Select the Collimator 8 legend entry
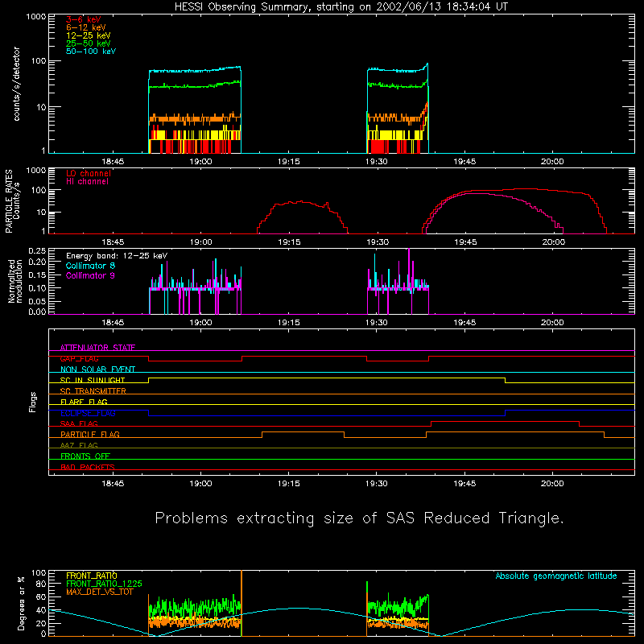 90,266
